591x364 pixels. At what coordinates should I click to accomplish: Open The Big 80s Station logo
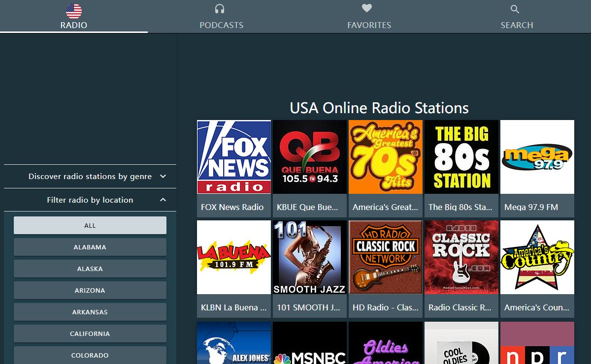click(x=461, y=157)
